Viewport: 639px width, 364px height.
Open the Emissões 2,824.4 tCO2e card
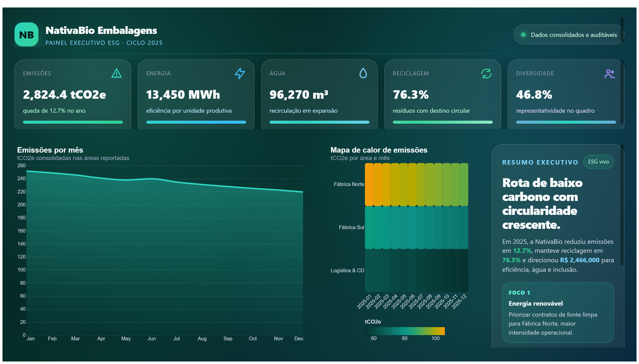(x=73, y=94)
